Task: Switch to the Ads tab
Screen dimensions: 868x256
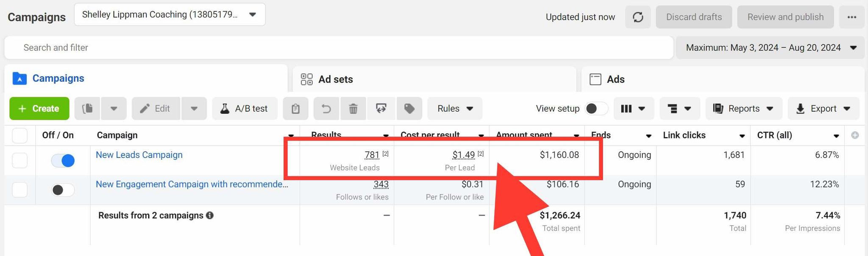Action: pyautogui.click(x=615, y=79)
